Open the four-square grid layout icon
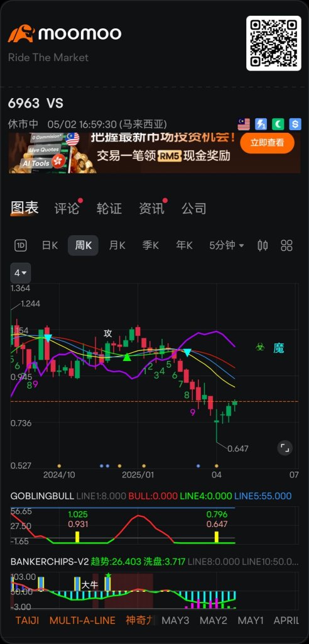 click(x=286, y=246)
